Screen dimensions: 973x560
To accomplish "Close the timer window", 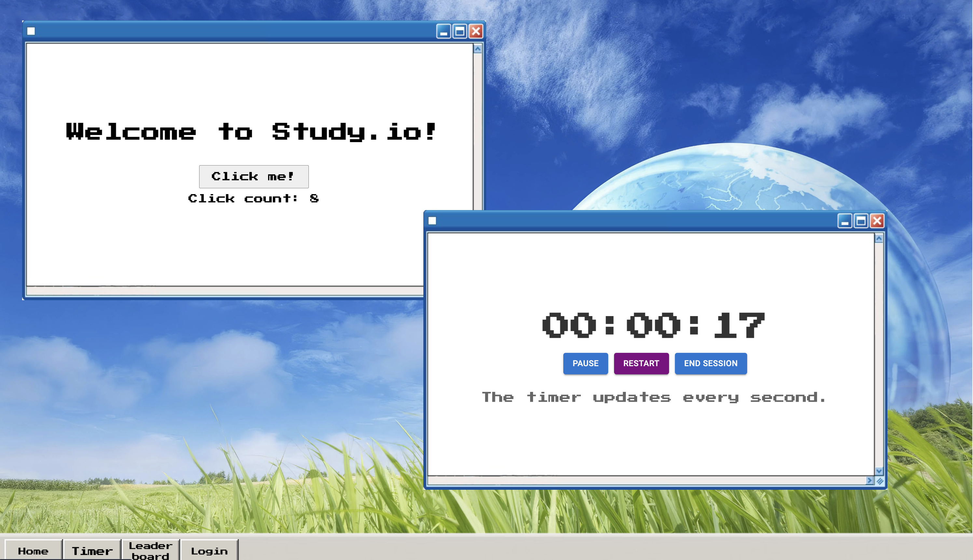I will [x=877, y=221].
